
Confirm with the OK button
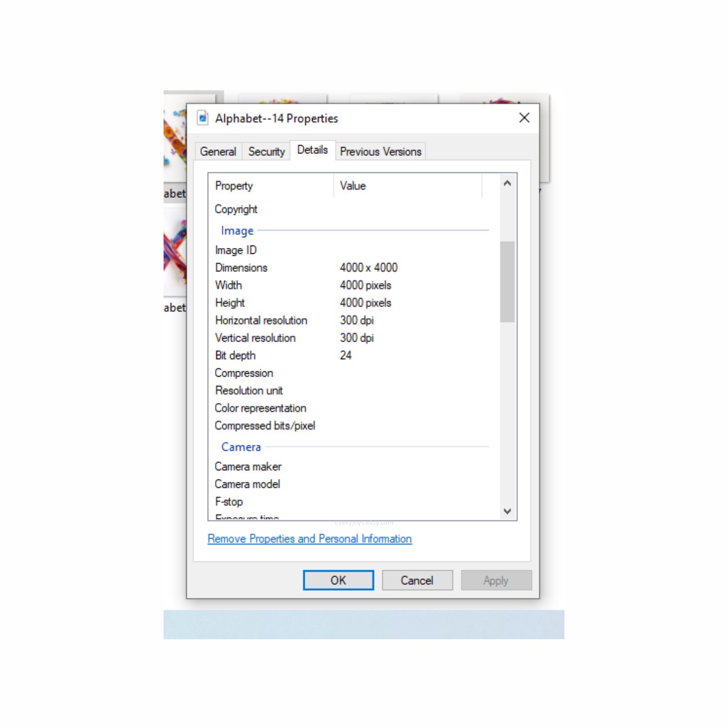tap(338, 580)
